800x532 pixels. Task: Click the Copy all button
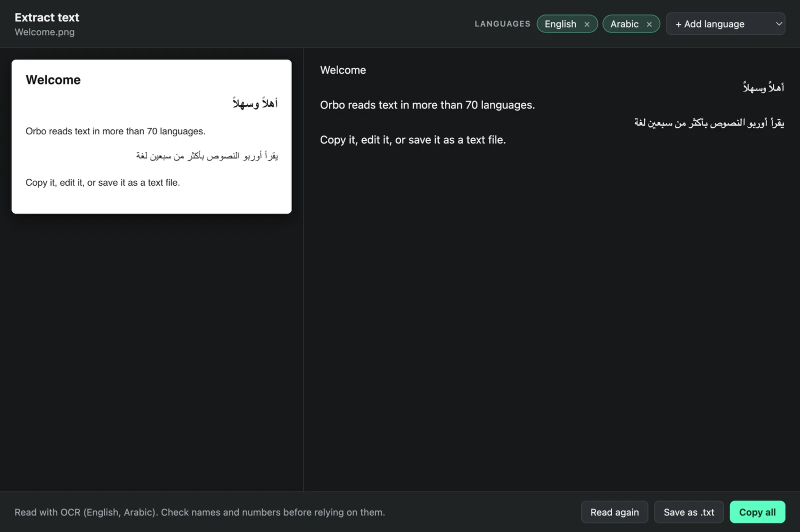tap(757, 512)
